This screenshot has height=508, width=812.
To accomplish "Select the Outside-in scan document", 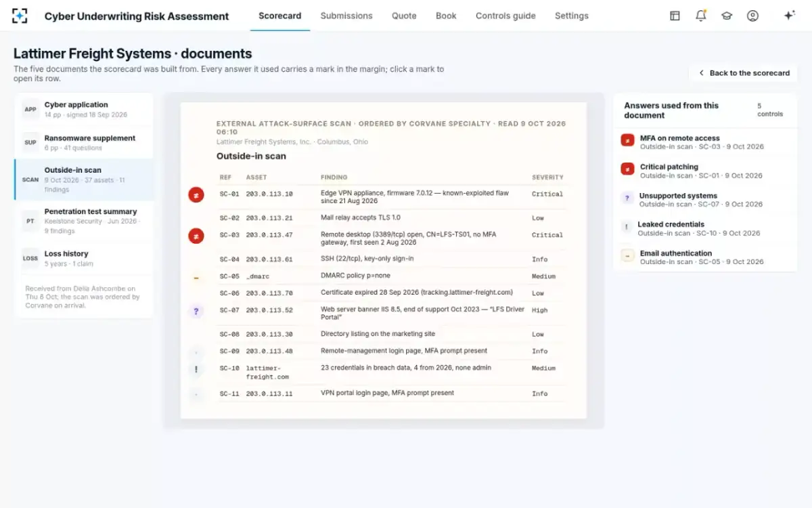I will (84, 179).
